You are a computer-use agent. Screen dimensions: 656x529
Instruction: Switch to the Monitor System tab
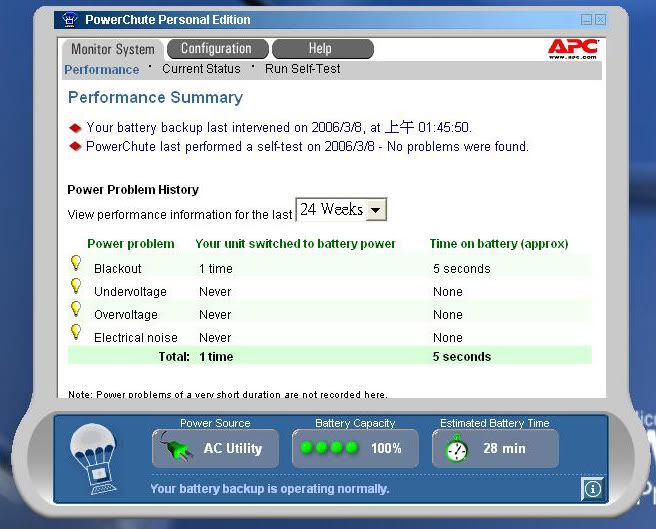113,49
